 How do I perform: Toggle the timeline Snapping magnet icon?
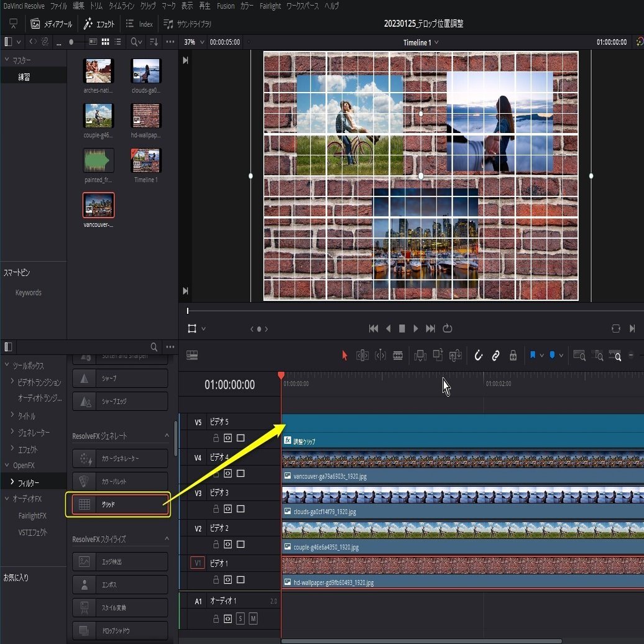[478, 356]
